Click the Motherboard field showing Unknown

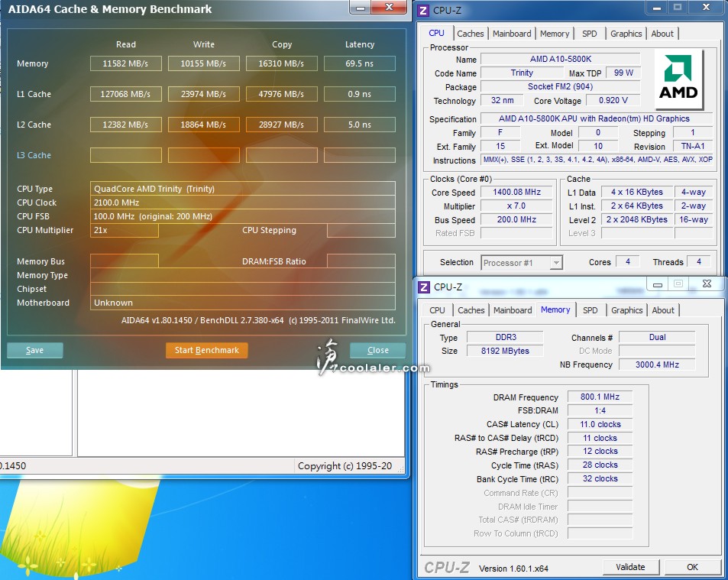[243, 303]
